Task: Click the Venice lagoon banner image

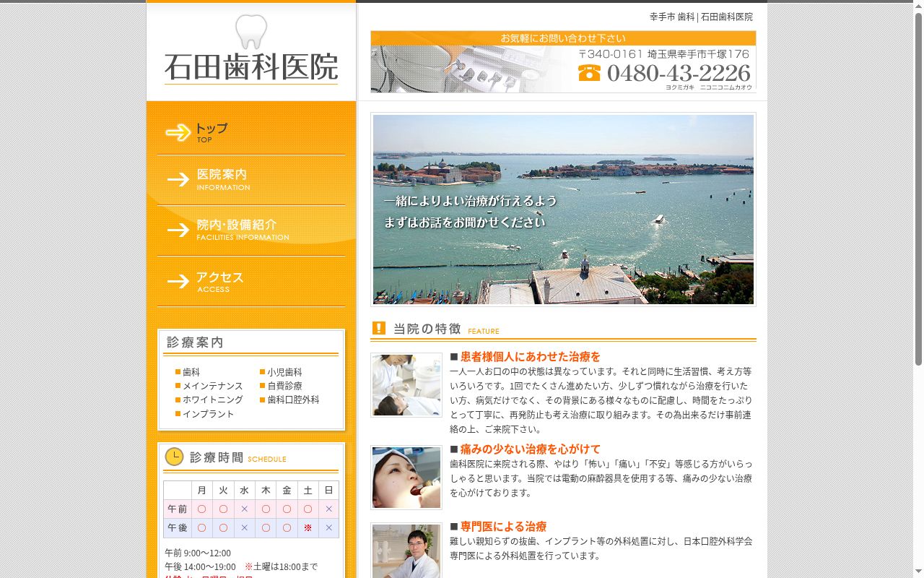Action: tap(563, 210)
